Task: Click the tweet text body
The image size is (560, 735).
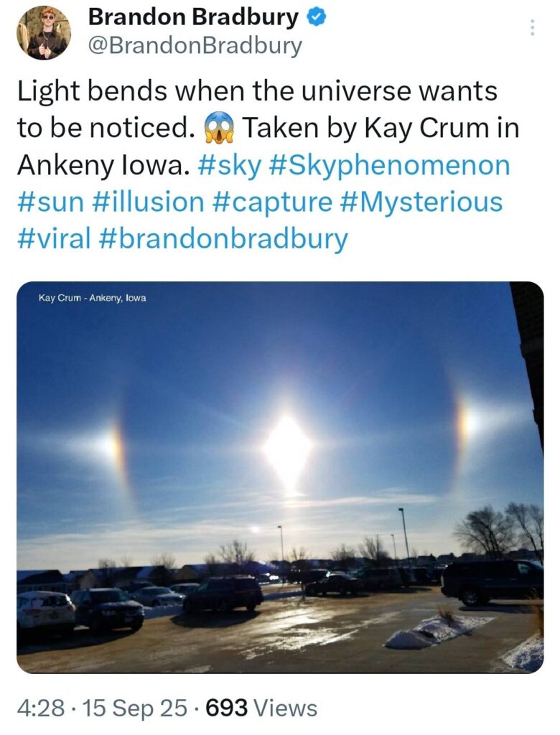Action: click(x=269, y=165)
